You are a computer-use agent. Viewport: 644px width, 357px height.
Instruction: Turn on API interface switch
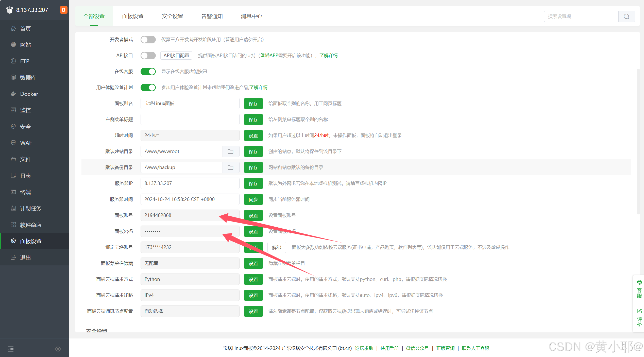click(x=148, y=56)
